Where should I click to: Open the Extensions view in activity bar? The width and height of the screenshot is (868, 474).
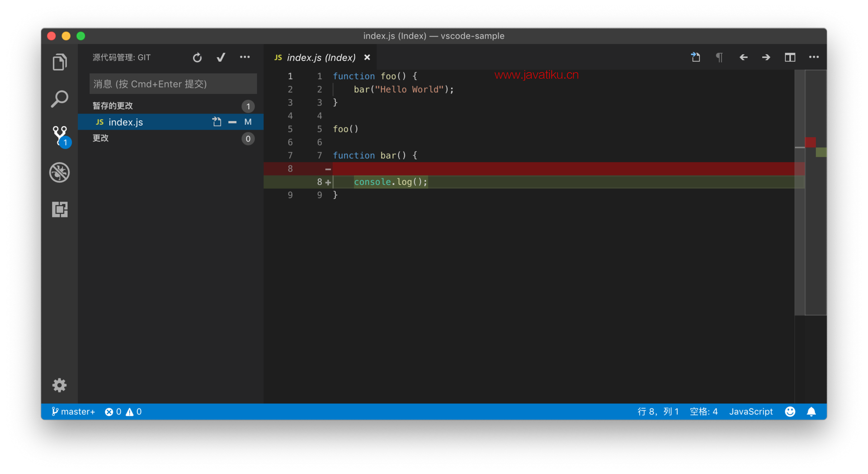click(x=60, y=209)
